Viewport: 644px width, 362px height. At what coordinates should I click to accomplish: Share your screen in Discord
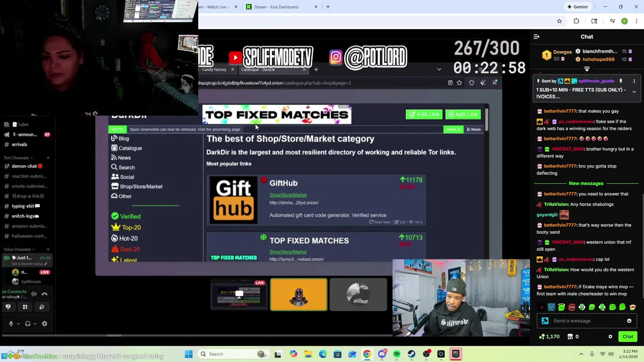coord(8,307)
